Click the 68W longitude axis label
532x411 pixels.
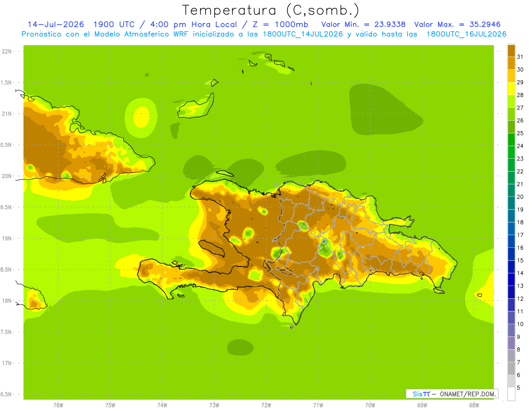click(473, 405)
